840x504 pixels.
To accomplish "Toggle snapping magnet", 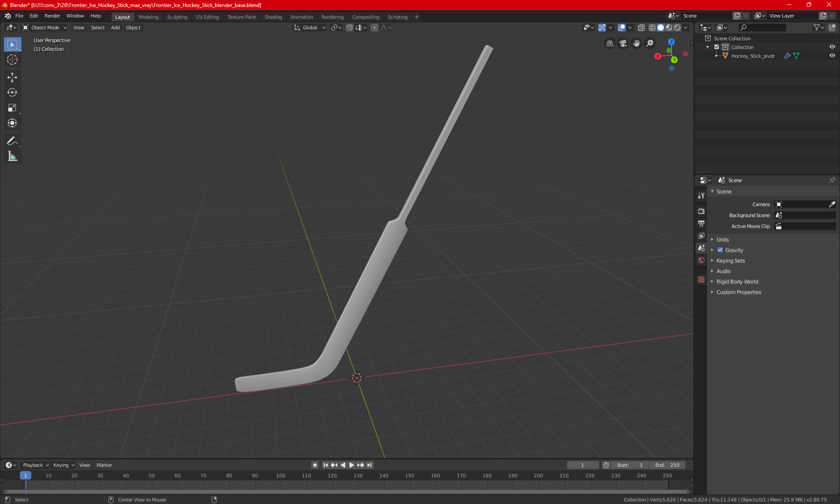I will pos(349,28).
